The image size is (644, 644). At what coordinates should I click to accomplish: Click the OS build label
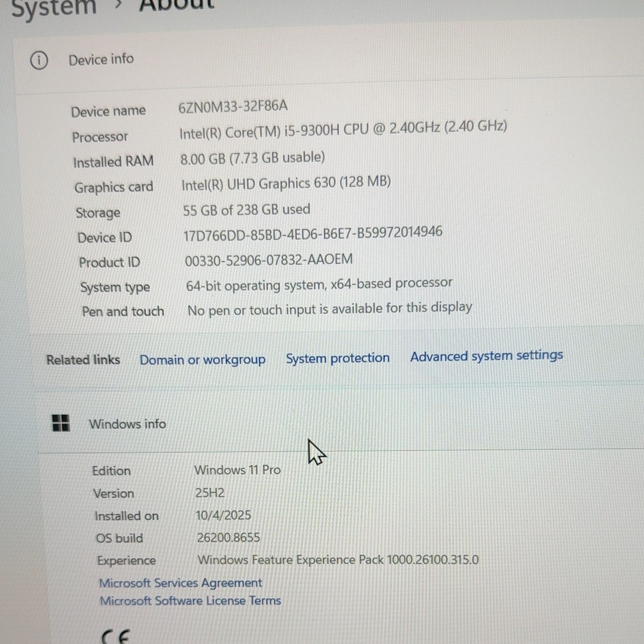pos(119,538)
